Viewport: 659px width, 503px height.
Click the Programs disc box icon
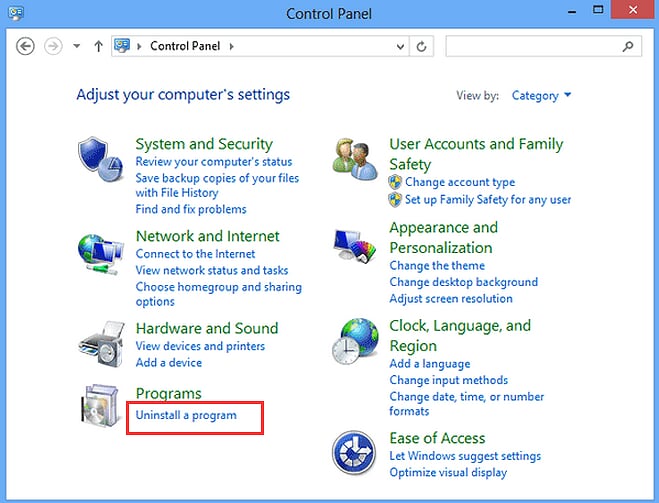pyautogui.click(x=100, y=406)
